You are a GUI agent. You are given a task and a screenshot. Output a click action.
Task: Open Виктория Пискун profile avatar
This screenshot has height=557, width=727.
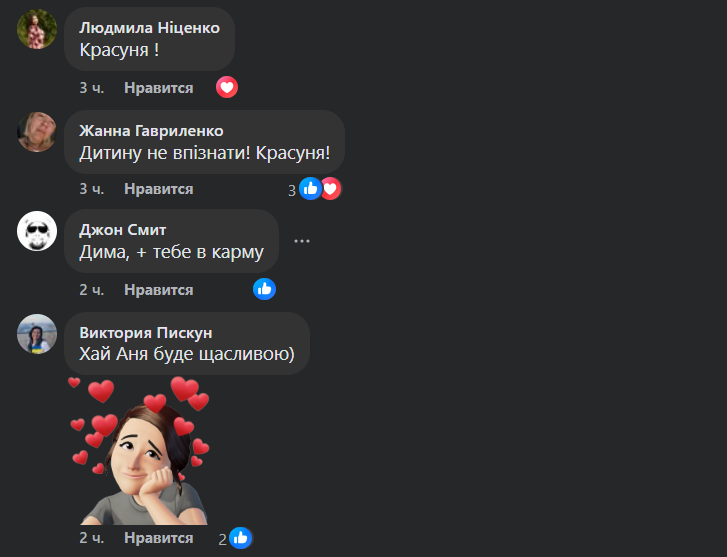[x=37, y=334]
